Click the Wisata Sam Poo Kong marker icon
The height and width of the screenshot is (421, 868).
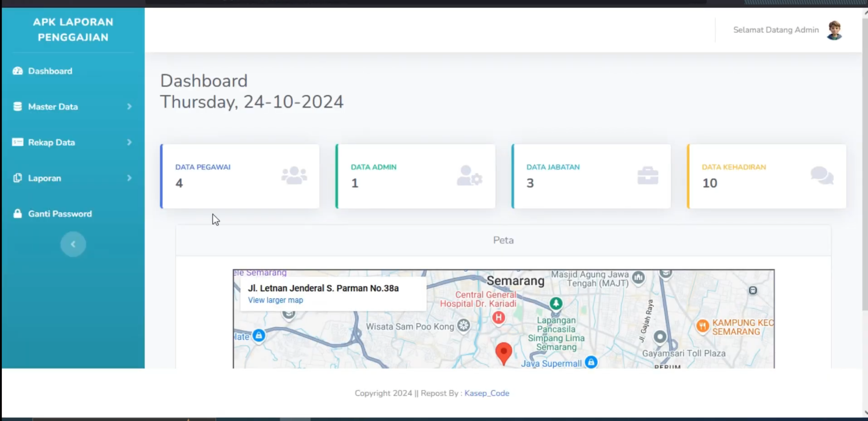[464, 326]
